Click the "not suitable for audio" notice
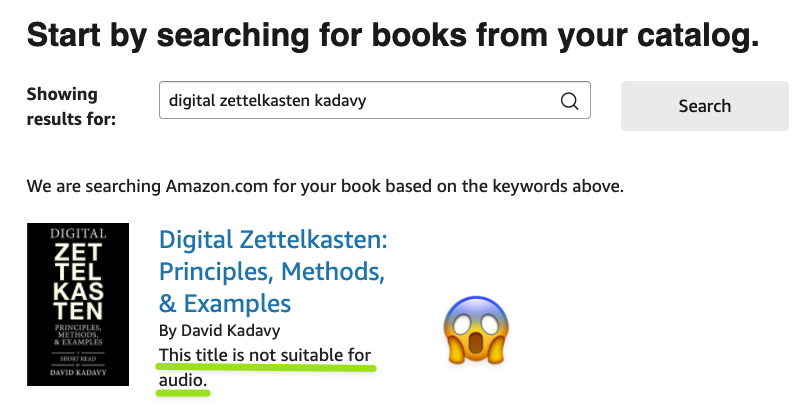The height and width of the screenshot is (409, 810). pyautogui.click(x=265, y=355)
